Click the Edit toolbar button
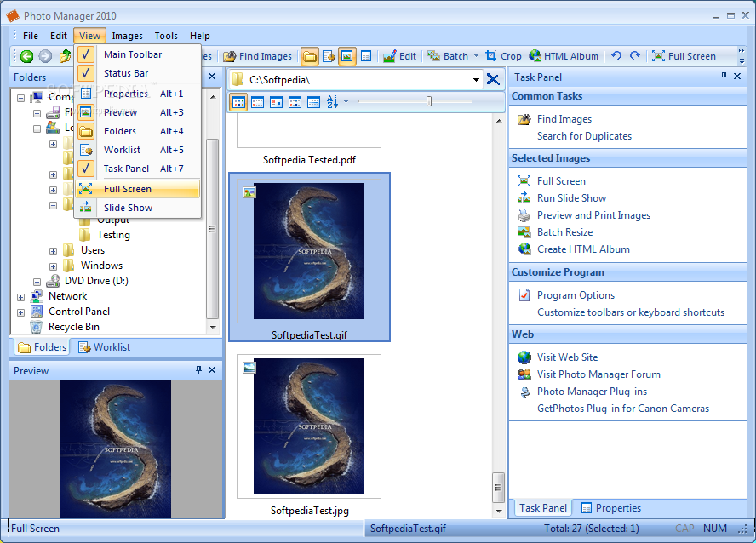Viewport: 756px width, 543px height. tap(399, 56)
